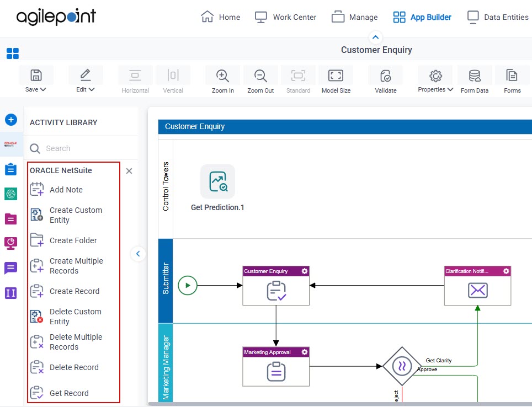Align Vertical toolbar button

click(x=173, y=80)
